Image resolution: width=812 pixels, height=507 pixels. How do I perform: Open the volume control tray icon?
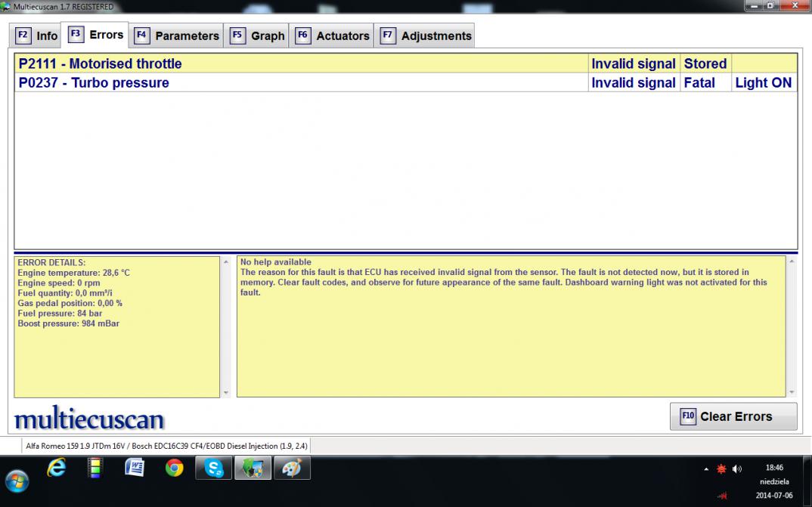[x=737, y=468]
